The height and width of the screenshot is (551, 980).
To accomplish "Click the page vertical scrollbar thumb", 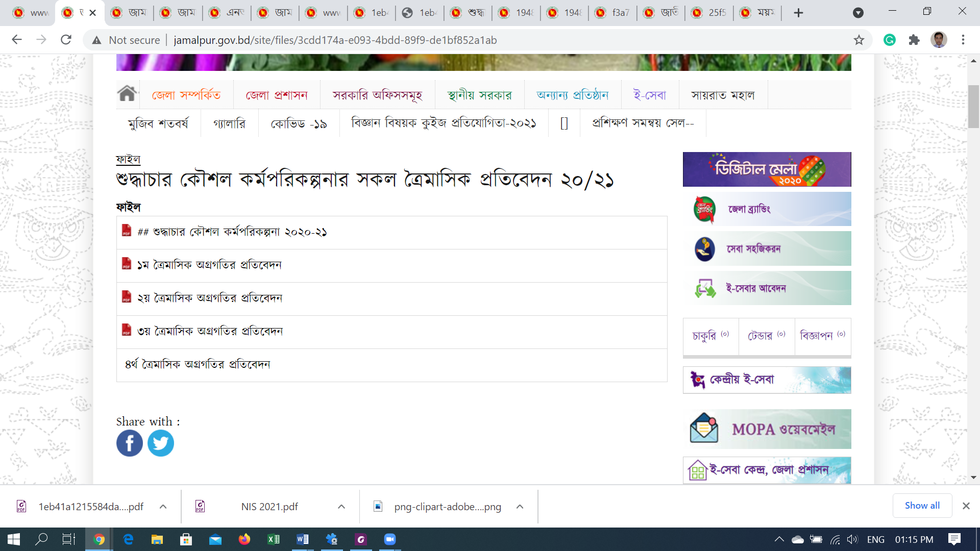I will 973,106.
